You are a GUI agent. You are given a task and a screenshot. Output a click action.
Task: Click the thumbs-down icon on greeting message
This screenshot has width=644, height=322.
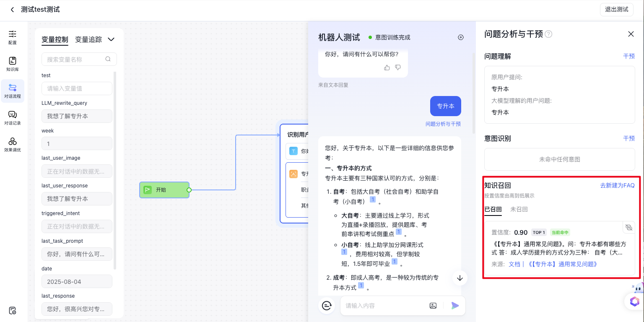coord(398,68)
